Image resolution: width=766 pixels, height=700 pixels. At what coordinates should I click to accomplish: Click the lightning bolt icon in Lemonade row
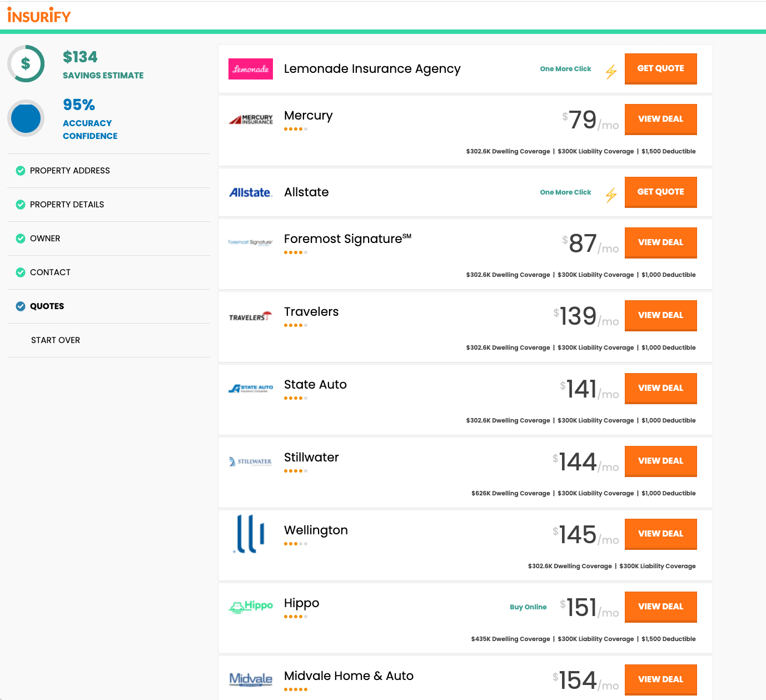coord(611,71)
